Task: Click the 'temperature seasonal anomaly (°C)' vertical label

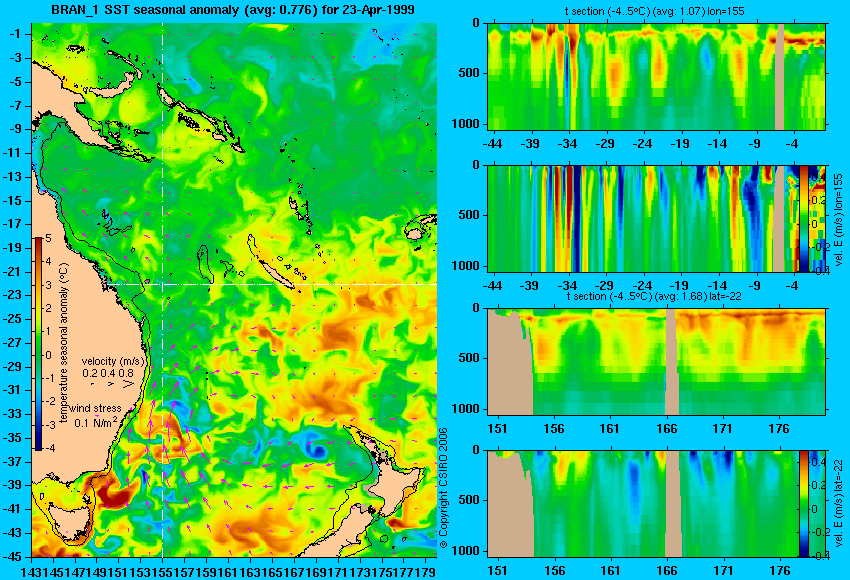Action: click(x=63, y=343)
